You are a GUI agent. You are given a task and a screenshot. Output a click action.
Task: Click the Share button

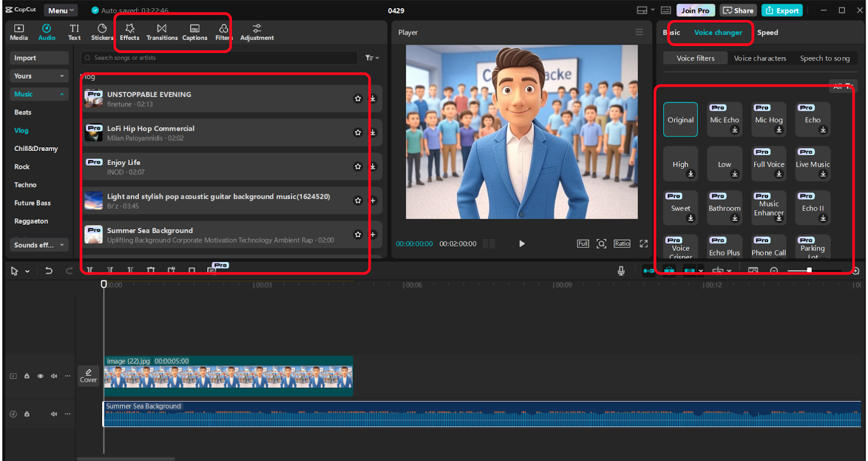tap(738, 10)
